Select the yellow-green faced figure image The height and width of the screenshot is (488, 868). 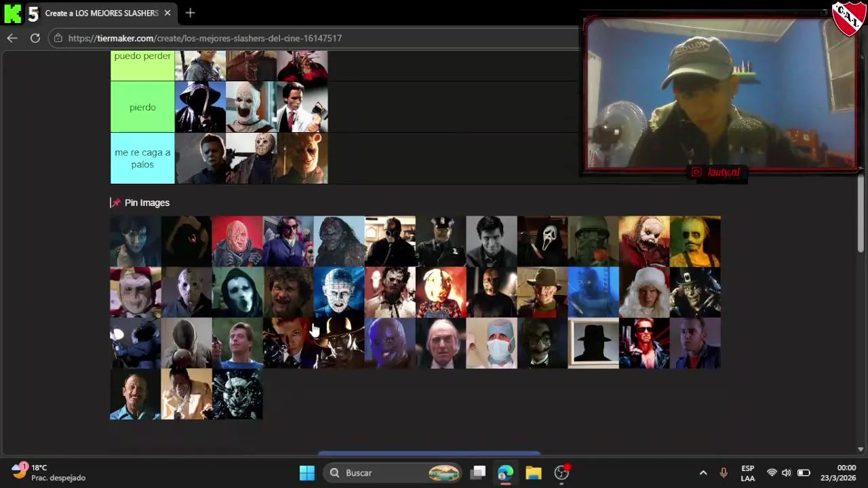695,241
